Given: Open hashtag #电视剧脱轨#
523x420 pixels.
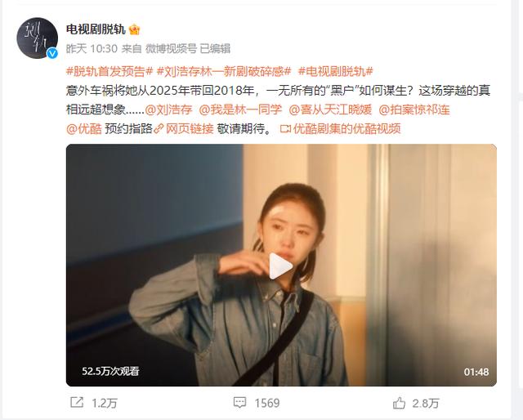Looking at the screenshot, I should 335,71.
